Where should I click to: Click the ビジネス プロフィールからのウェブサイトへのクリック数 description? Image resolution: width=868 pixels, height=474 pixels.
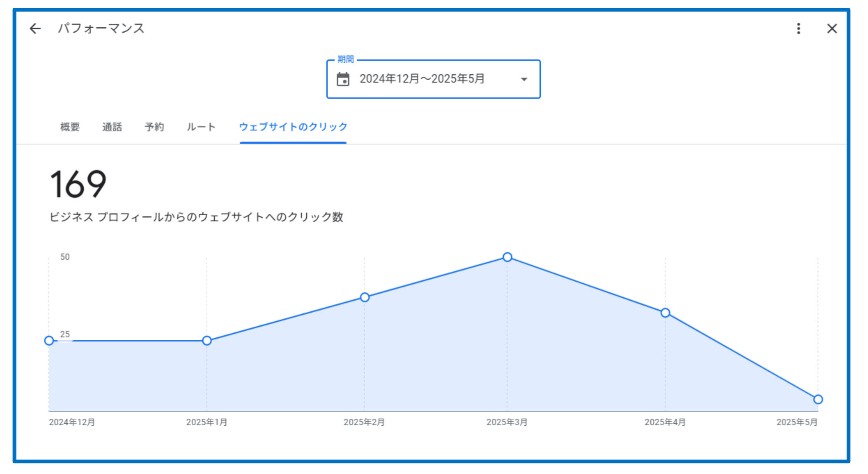tap(196, 217)
